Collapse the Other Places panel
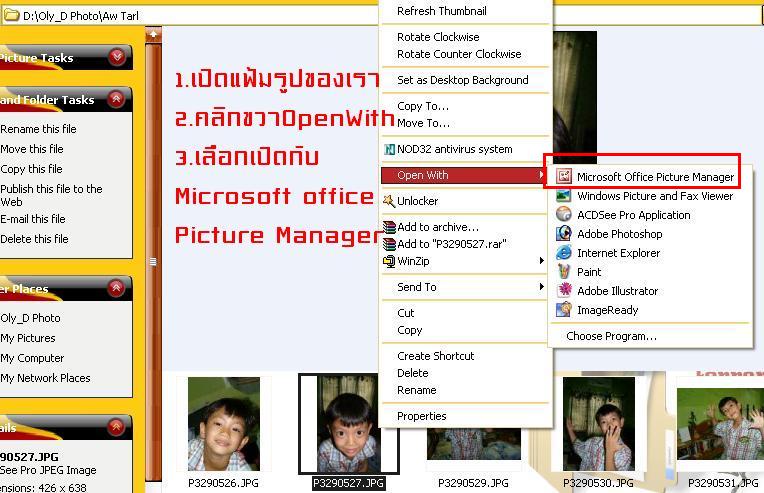This screenshot has width=764, height=493. 116,288
